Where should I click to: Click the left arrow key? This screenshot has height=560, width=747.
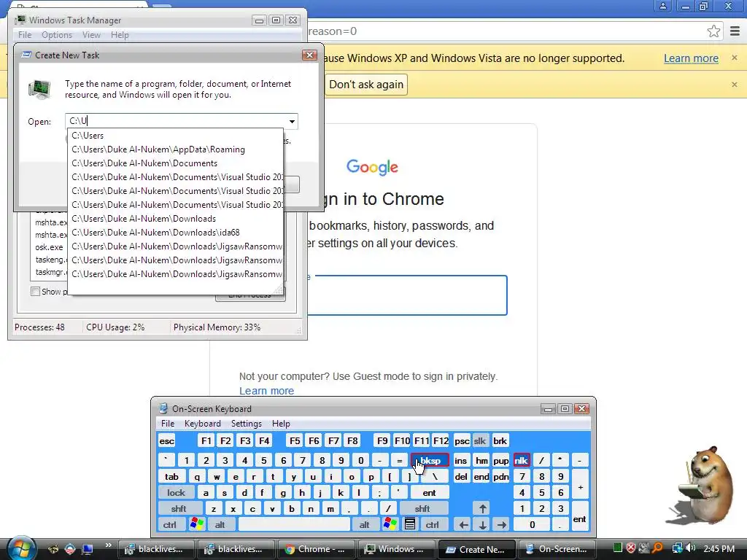463,525
